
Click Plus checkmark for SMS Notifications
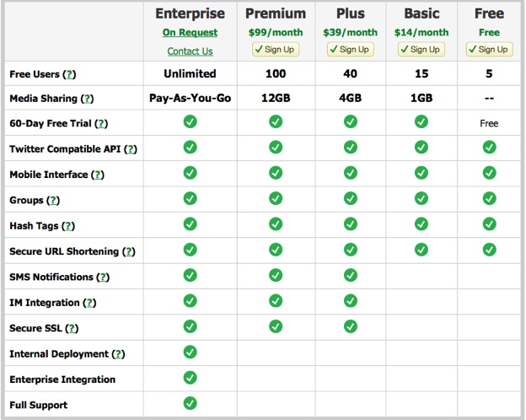[x=350, y=275]
